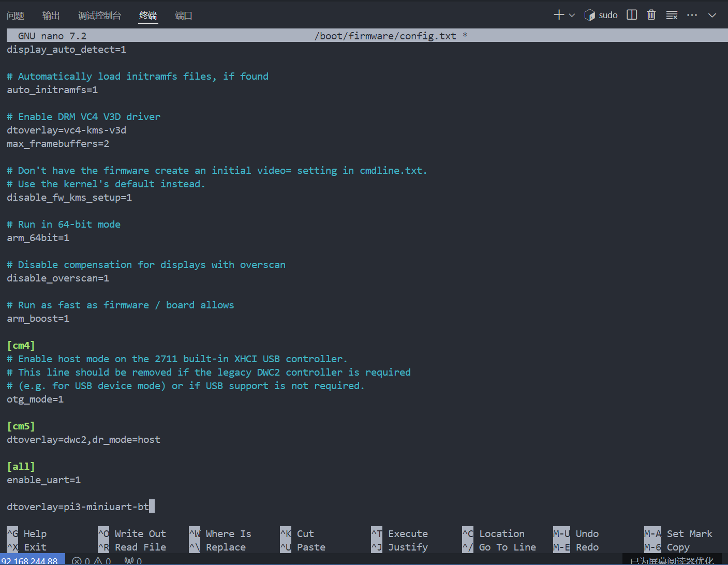This screenshot has height=565, width=728.
Task: Click the ^\ Replace shortcut label
Action: (217, 547)
